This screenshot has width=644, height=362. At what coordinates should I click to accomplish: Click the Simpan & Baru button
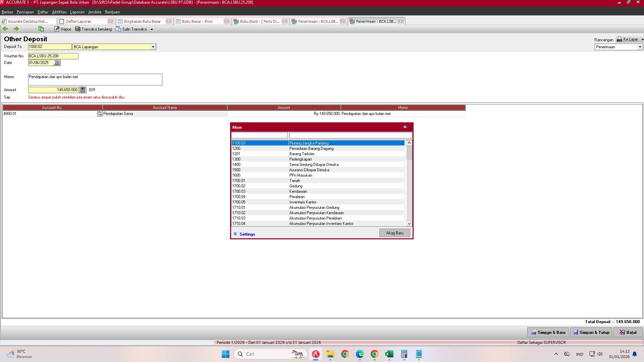(548, 332)
